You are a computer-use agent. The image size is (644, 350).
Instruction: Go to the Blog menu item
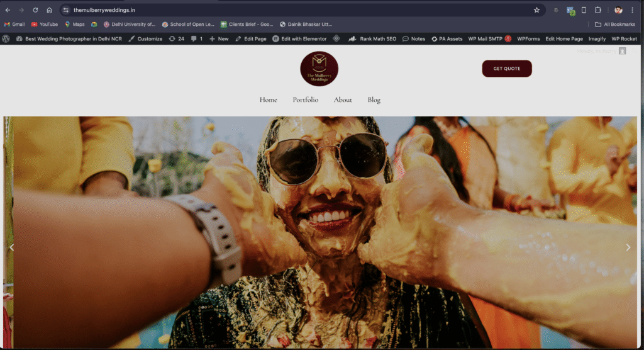[x=374, y=99]
